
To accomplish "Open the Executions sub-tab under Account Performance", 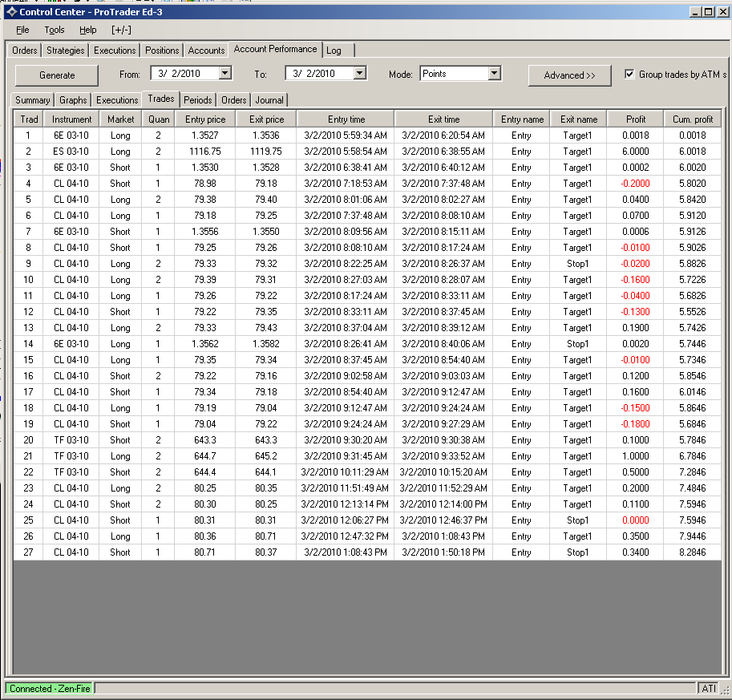I will 117,100.
